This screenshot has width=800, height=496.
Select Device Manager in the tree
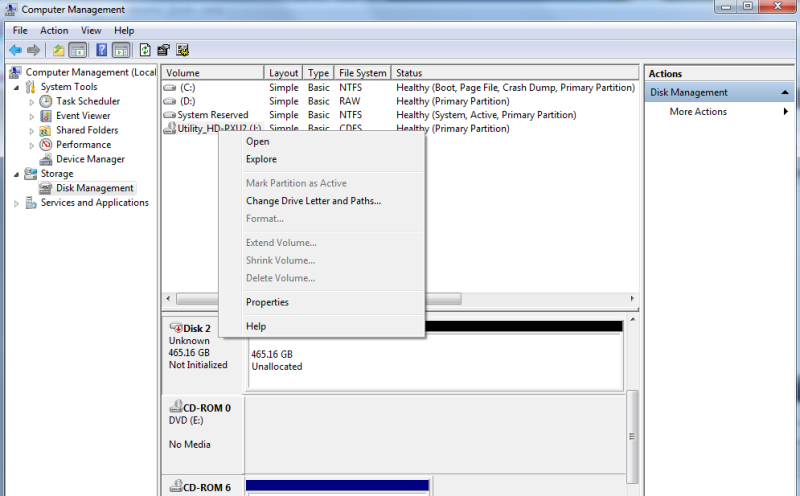(x=90, y=159)
